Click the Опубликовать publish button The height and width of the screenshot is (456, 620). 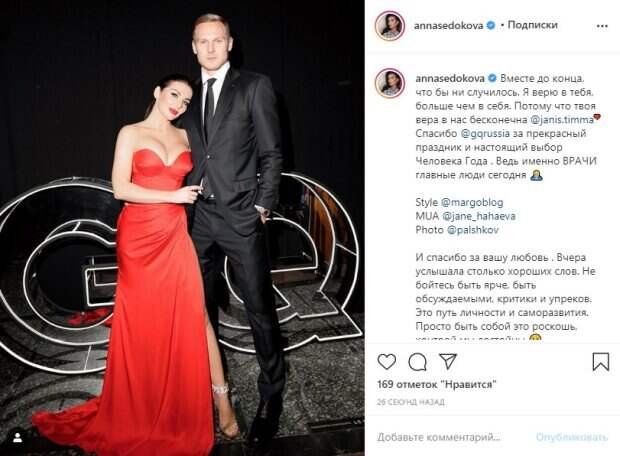[x=572, y=437]
